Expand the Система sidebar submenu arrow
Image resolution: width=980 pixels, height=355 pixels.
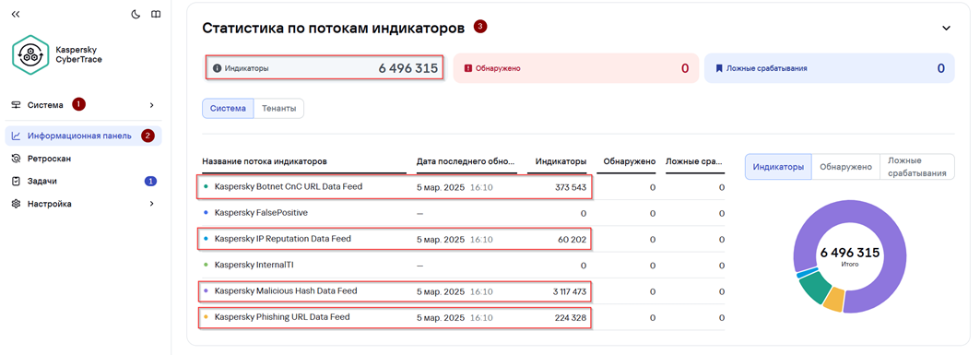[151, 105]
